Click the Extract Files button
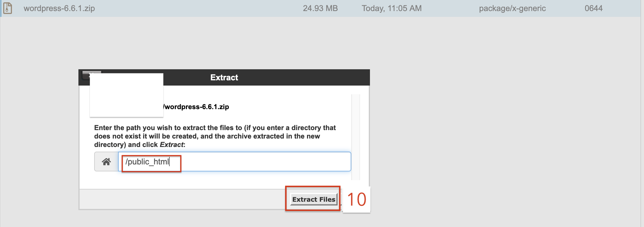644x227 pixels. click(x=314, y=199)
